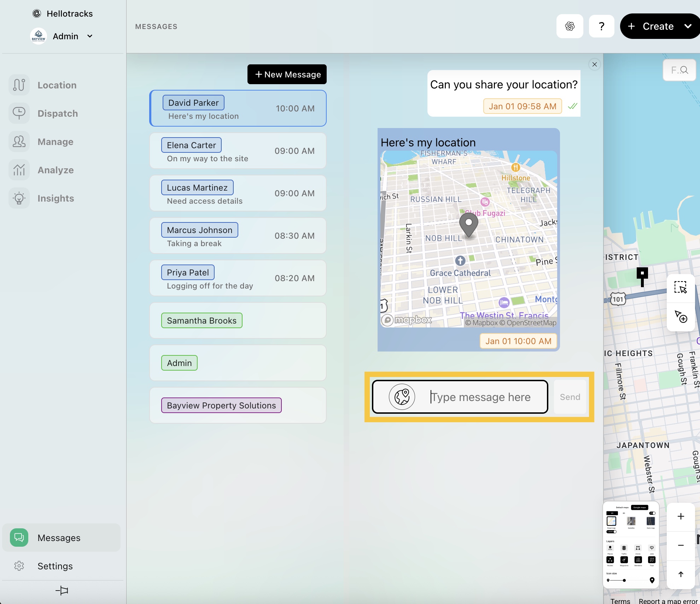Viewport: 700px width, 604px height.
Task: Click the share location globe icon
Action: point(402,397)
